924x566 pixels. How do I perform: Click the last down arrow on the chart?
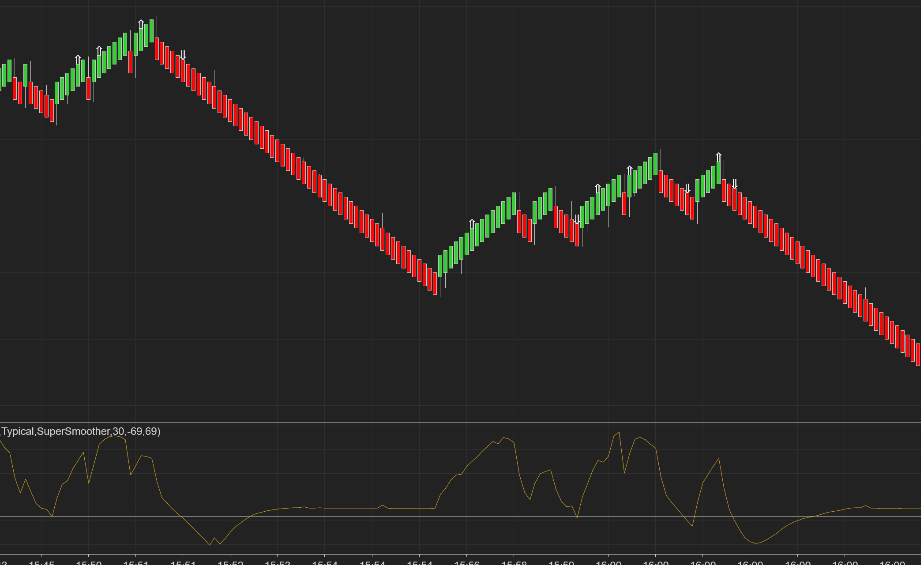pos(735,184)
